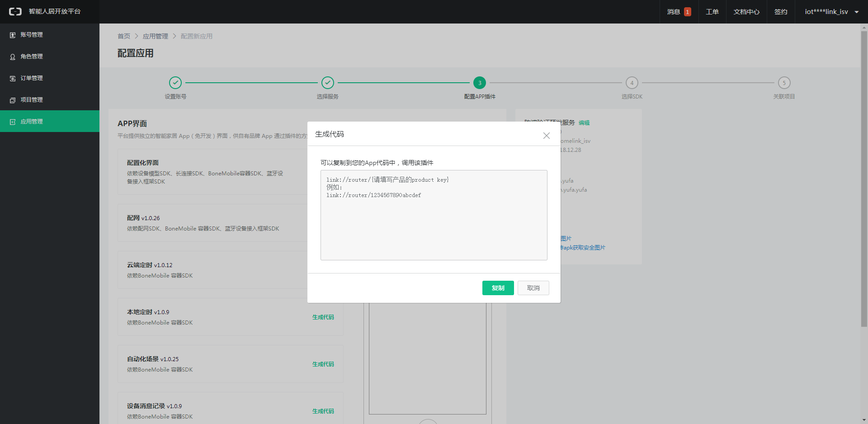Click 生成代码 link for 本地定时
This screenshot has height=424, width=868.
(x=323, y=317)
